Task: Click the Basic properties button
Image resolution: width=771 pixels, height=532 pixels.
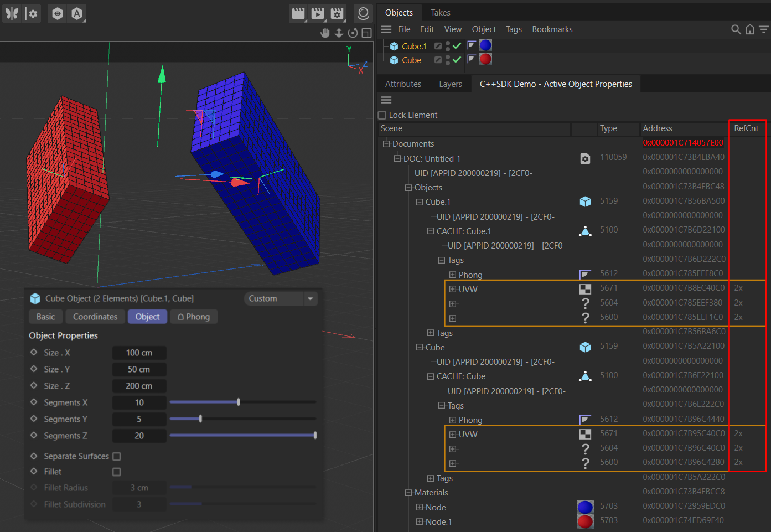Action: pyautogui.click(x=45, y=317)
